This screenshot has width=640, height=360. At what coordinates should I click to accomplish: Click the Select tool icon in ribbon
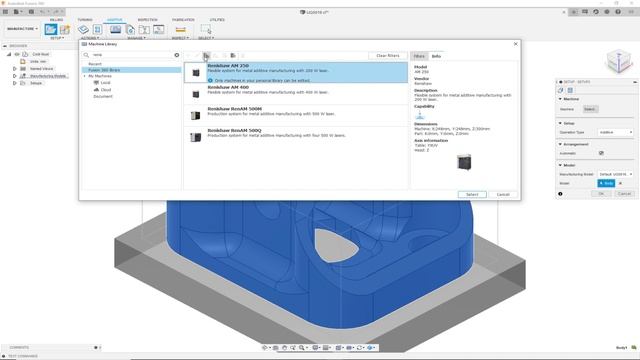tap(206, 29)
